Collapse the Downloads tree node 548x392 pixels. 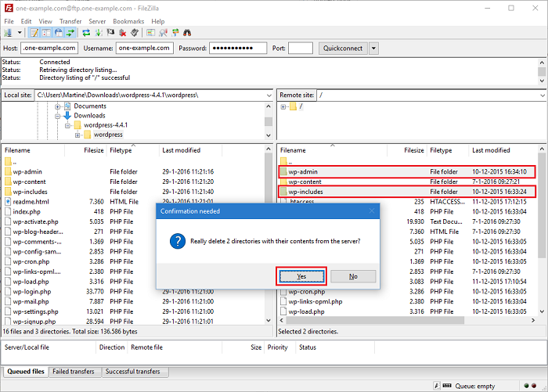point(58,116)
